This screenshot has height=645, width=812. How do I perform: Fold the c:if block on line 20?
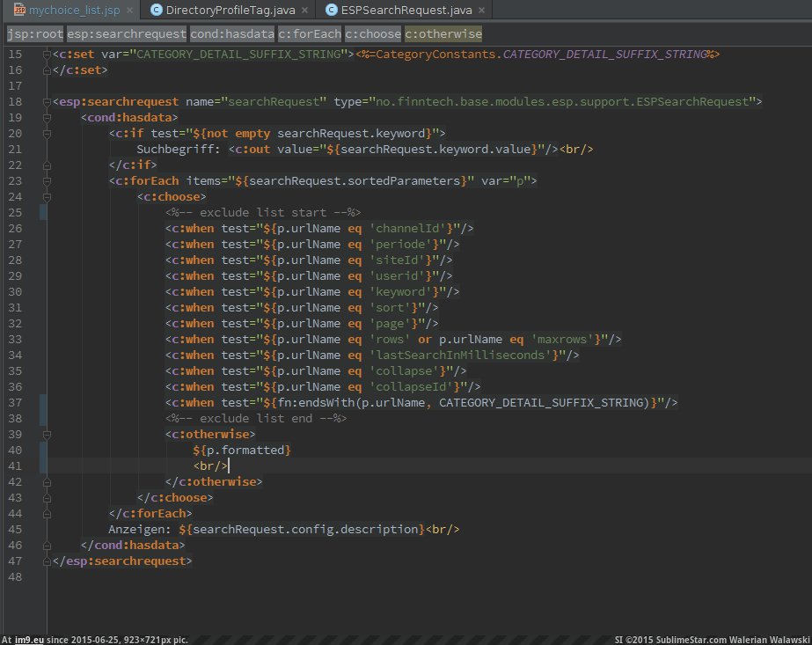47,134
